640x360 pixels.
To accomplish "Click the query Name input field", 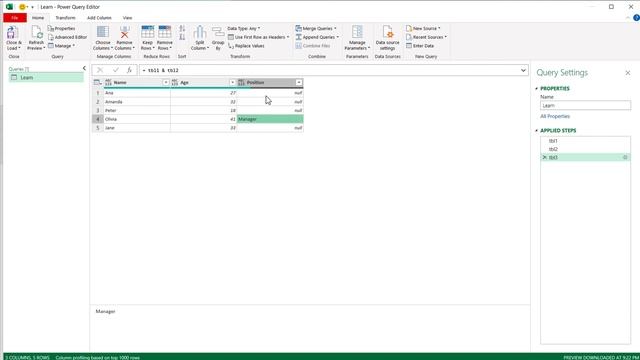I will 585,105.
